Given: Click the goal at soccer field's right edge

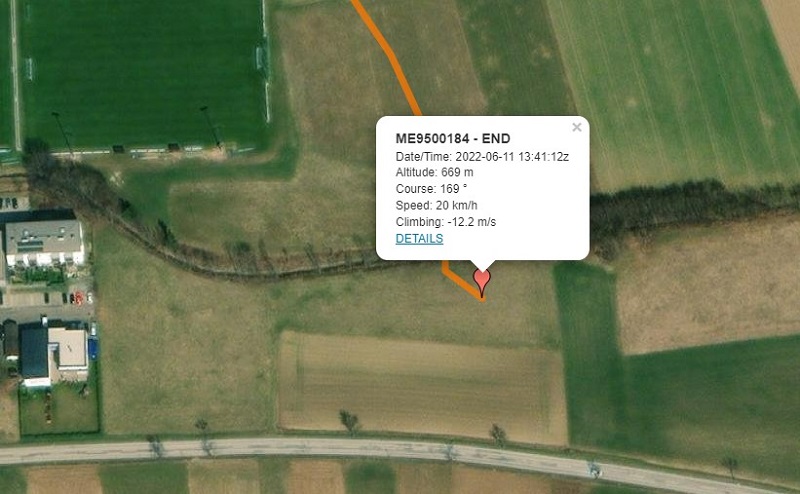Looking at the screenshot, I should (x=262, y=59).
